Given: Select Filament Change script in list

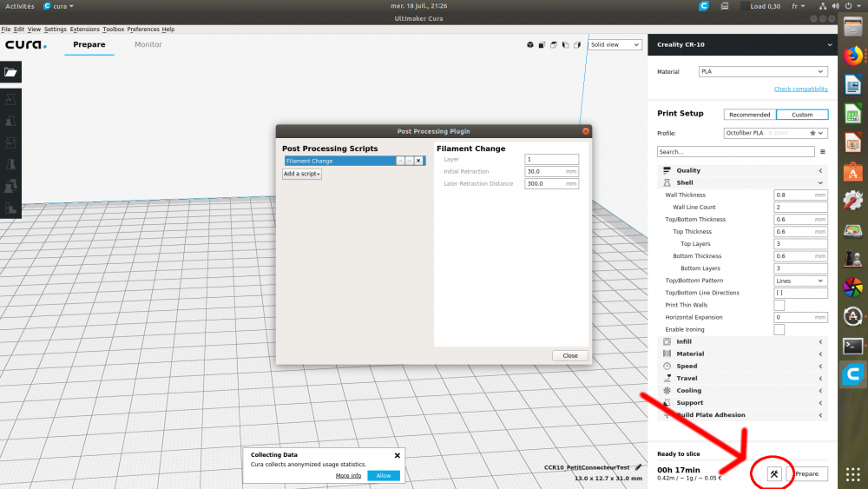Looking at the screenshot, I should (x=340, y=161).
